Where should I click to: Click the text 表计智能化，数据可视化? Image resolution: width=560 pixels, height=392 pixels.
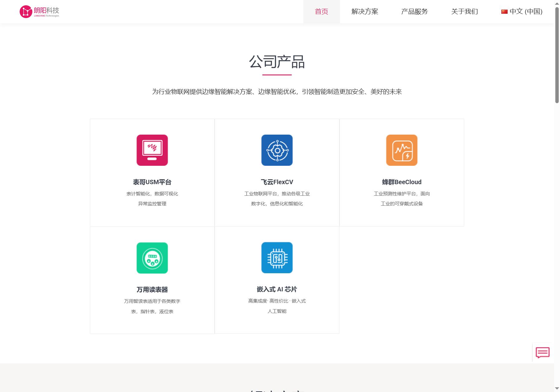pos(152,194)
